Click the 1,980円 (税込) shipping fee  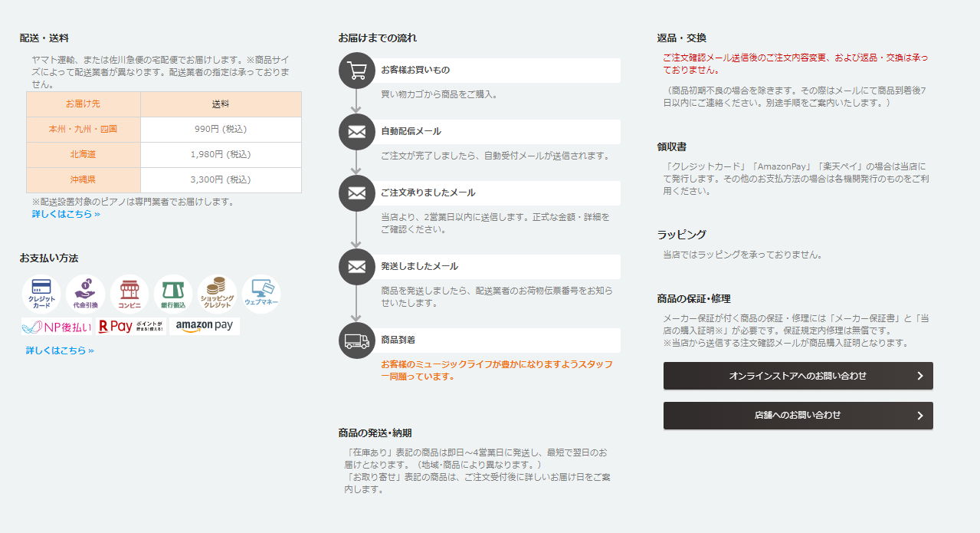click(x=221, y=155)
